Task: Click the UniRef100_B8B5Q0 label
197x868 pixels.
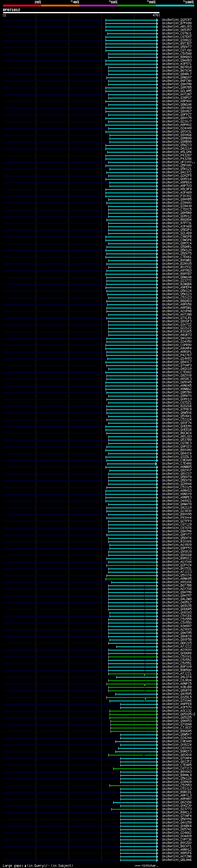Action: pos(176,670)
